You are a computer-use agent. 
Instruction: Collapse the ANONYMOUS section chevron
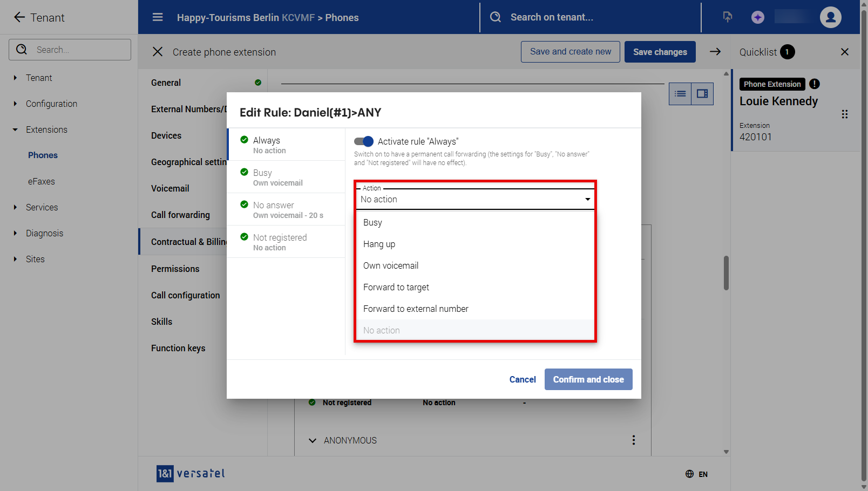pos(312,440)
